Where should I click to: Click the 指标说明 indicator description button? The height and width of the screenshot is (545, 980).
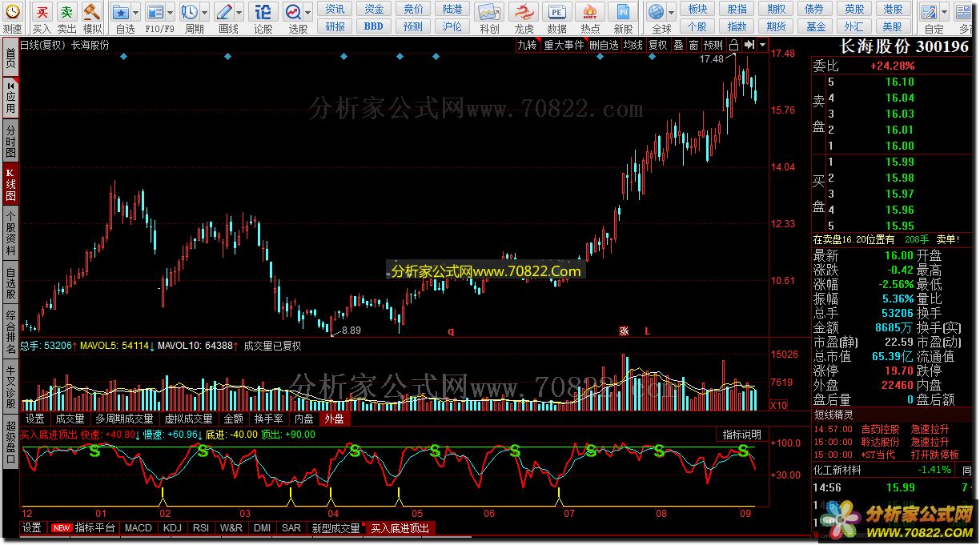(x=742, y=435)
